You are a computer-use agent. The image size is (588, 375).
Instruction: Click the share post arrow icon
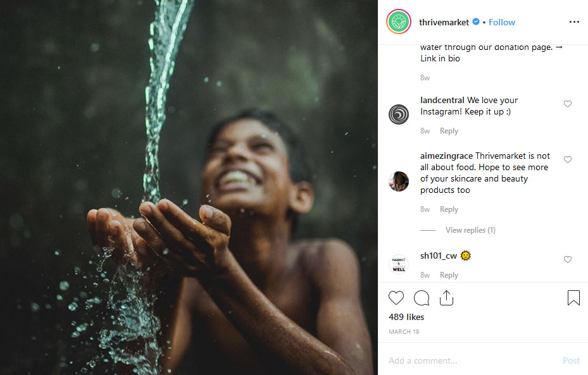446,298
